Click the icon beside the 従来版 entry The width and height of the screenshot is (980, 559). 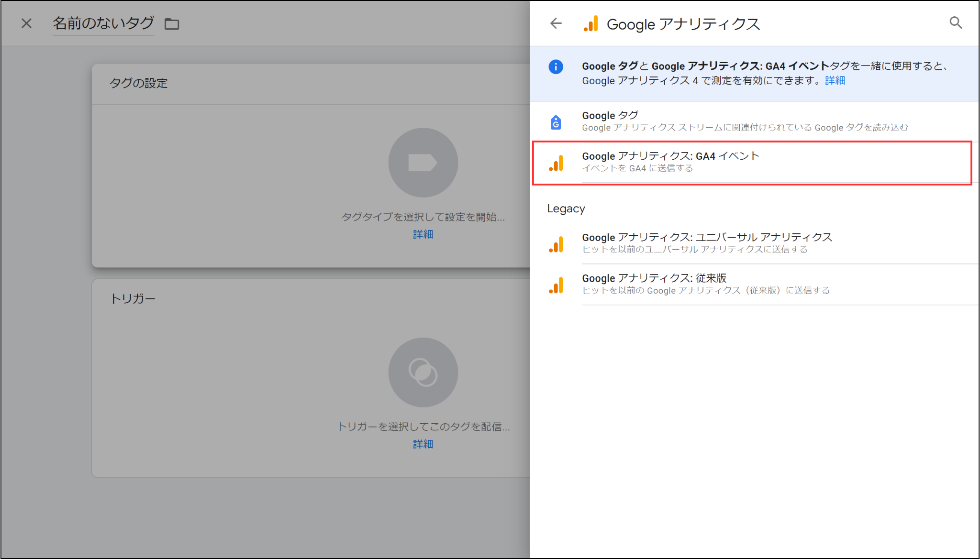pyautogui.click(x=556, y=285)
